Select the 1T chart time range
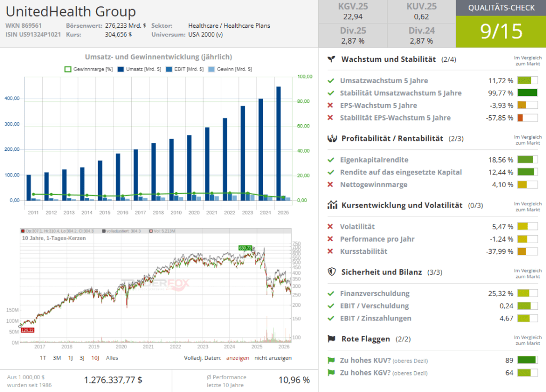This screenshot has width=546, height=392. pyautogui.click(x=43, y=358)
